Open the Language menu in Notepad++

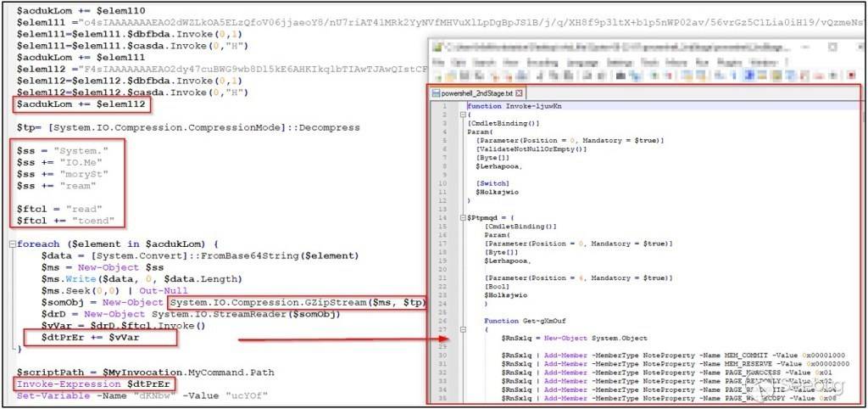coord(582,63)
